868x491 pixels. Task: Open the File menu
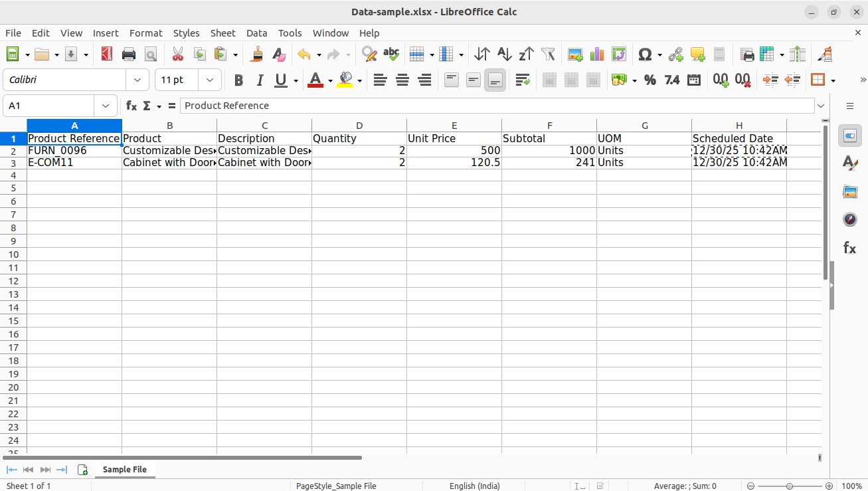pos(13,33)
